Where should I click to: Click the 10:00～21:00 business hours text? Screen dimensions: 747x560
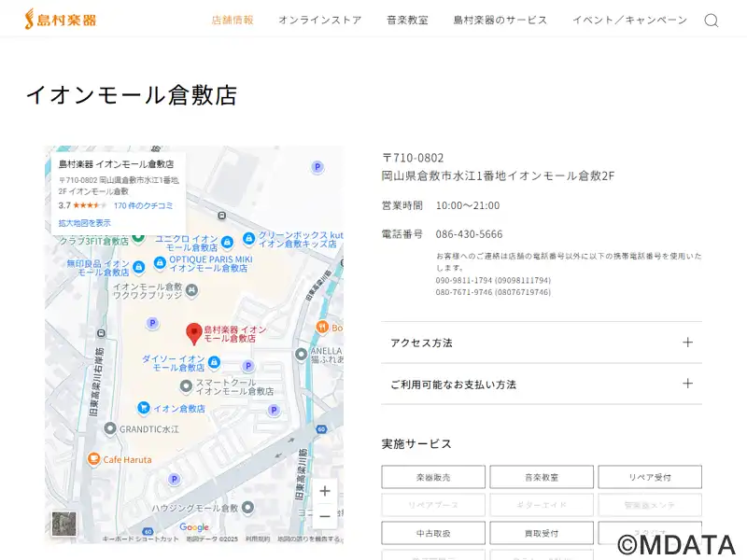468,205
